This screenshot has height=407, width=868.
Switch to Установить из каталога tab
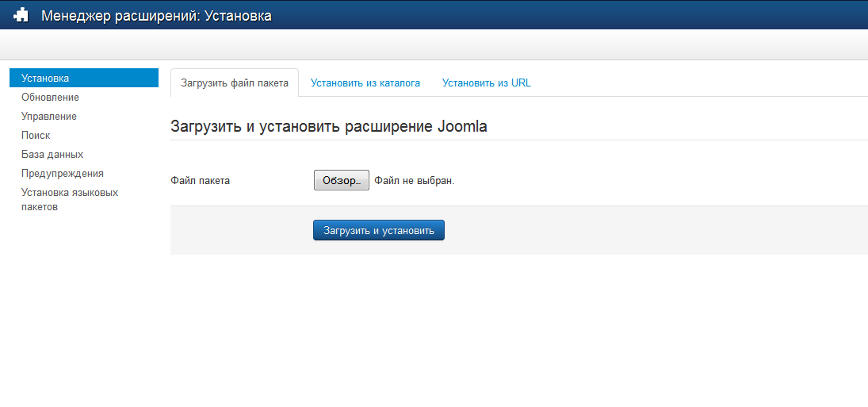[x=365, y=83]
